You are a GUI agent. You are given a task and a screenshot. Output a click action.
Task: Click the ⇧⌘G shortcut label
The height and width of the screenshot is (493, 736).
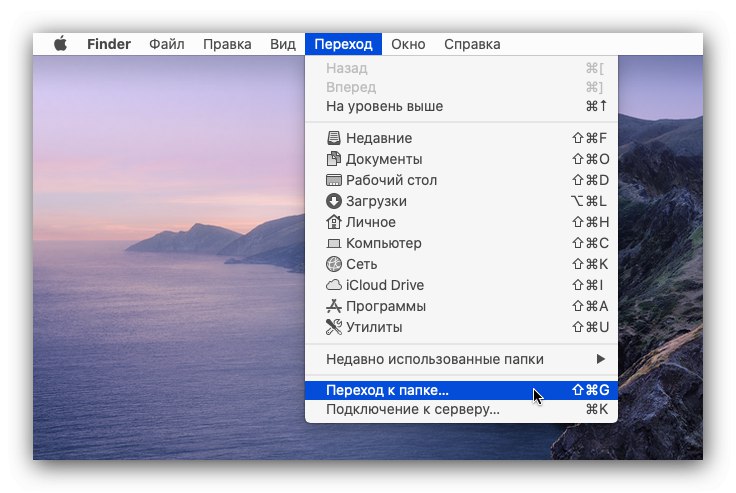(x=590, y=390)
